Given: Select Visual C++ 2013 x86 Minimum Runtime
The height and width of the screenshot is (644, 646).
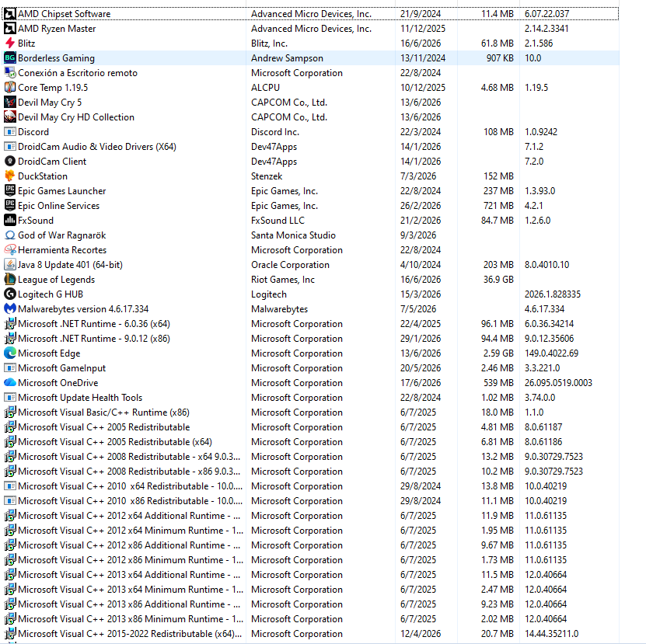Looking at the screenshot, I should pos(311,619).
